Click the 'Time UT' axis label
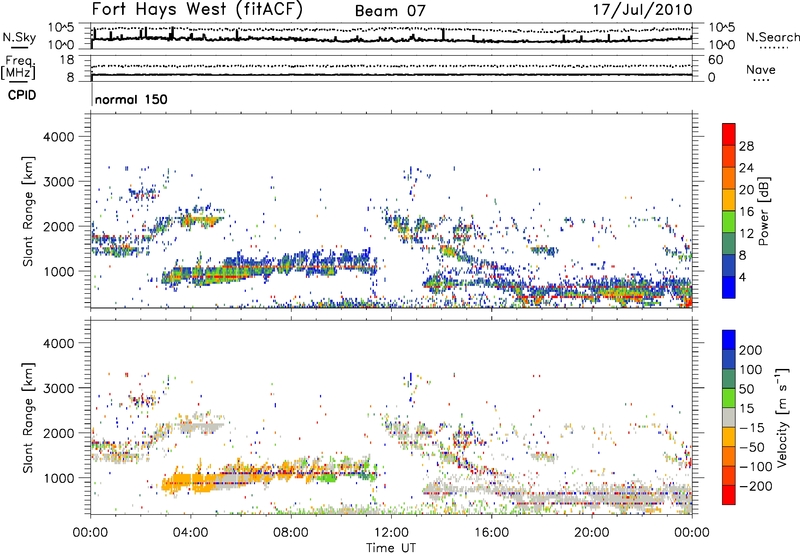Image resolution: width=800 pixels, height=554 pixels. pyautogui.click(x=391, y=547)
